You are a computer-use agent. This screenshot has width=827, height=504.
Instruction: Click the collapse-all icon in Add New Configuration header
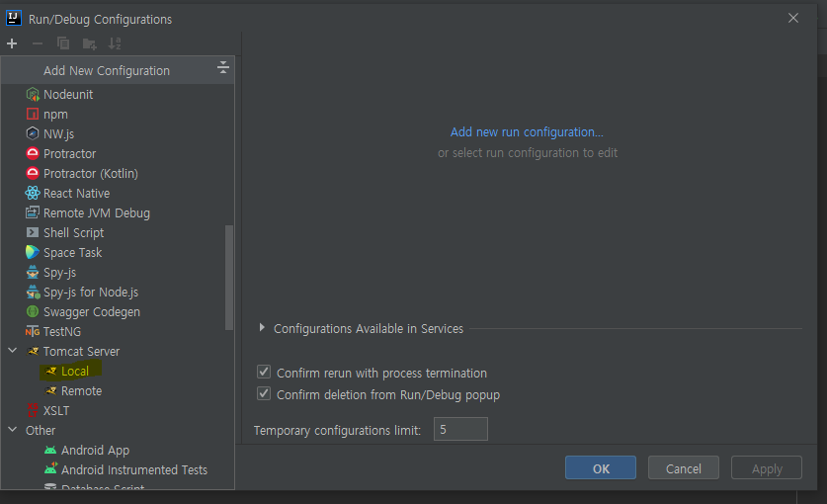coord(223,67)
